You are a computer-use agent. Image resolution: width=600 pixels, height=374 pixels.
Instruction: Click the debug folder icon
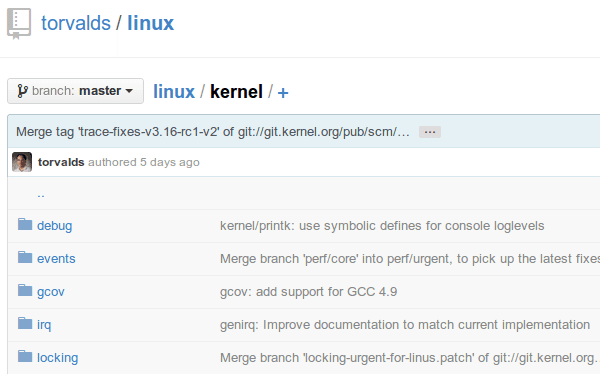25,224
